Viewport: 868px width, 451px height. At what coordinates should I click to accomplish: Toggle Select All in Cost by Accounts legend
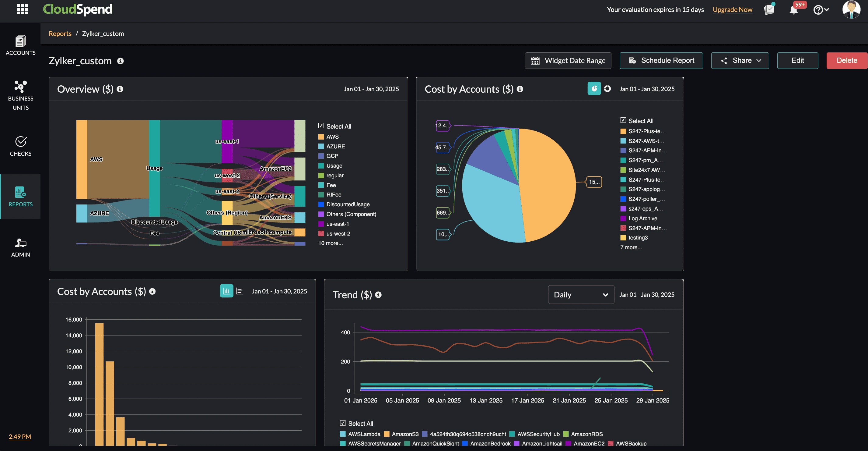pyautogui.click(x=622, y=120)
